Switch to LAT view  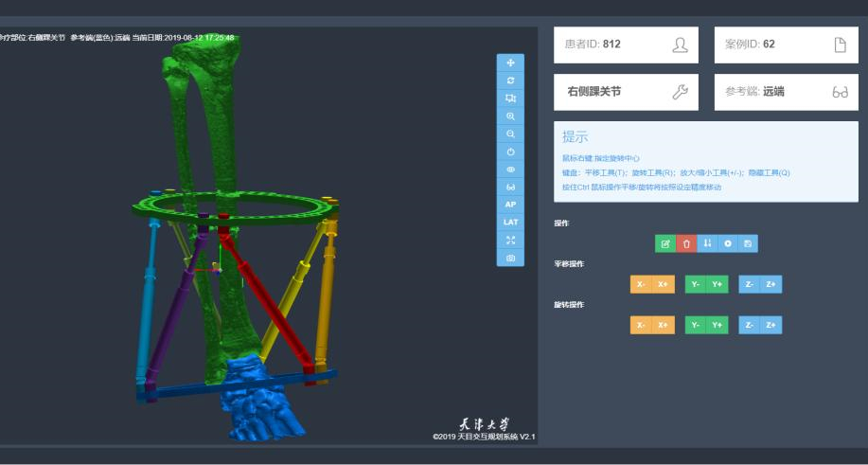pyautogui.click(x=510, y=223)
